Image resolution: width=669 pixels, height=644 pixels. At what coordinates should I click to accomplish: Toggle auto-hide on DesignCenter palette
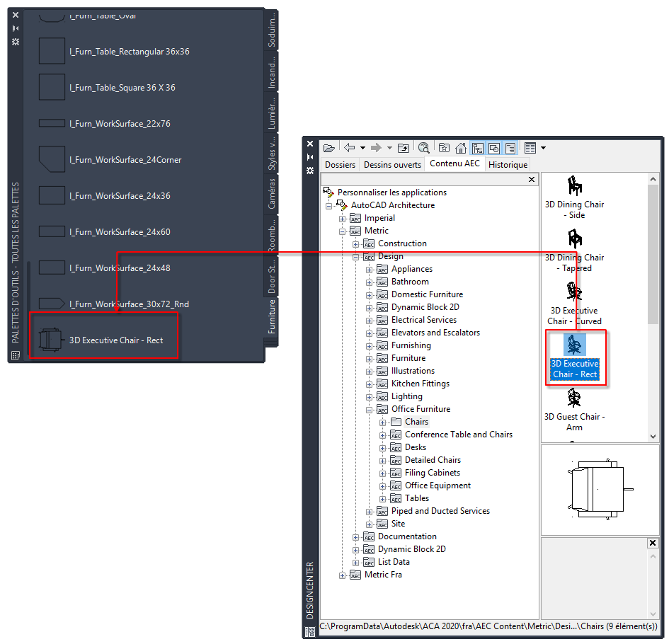(310, 157)
